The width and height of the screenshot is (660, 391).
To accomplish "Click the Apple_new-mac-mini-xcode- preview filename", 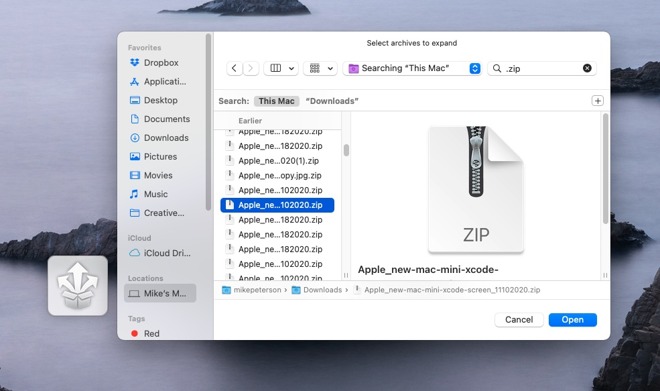I will 428,270.
